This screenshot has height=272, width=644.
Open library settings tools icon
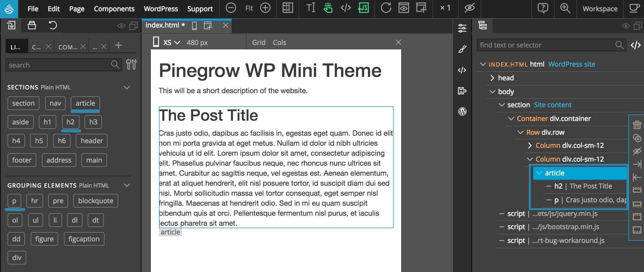point(131,65)
